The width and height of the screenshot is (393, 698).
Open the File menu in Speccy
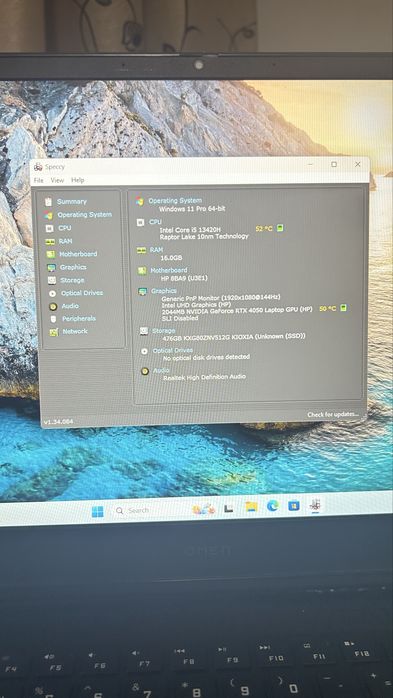[x=39, y=180]
